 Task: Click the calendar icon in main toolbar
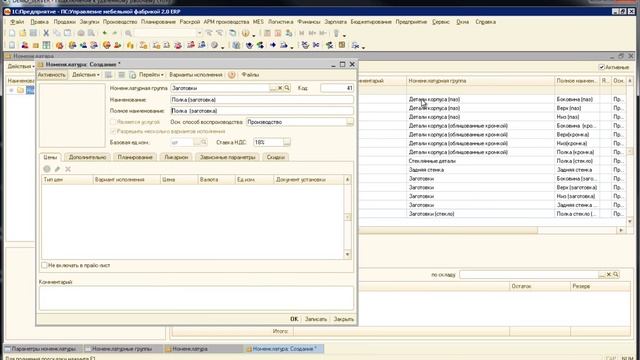pyautogui.click(x=278, y=33)
